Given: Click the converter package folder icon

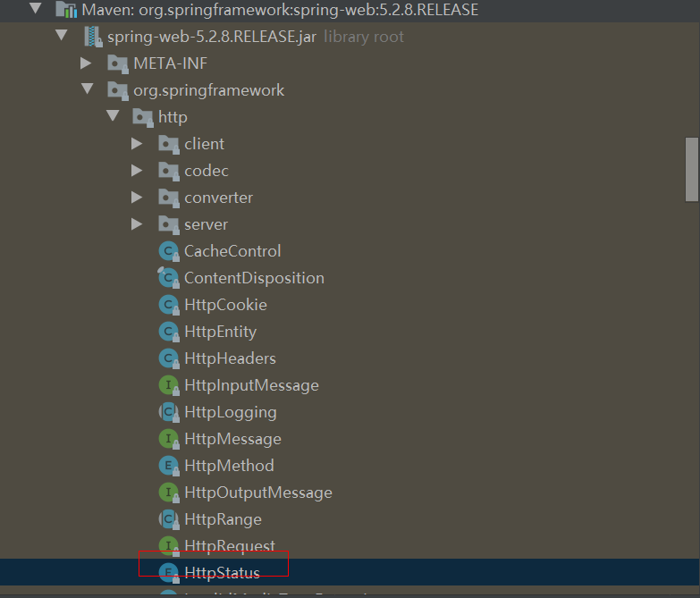Looking at the screenshot, I should click(169, 198).
